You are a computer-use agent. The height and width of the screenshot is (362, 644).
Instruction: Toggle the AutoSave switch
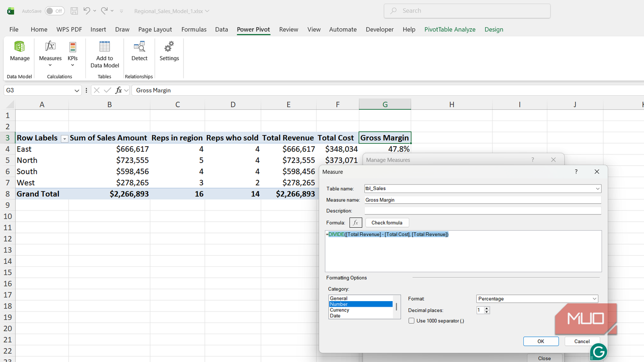(55, 11)
